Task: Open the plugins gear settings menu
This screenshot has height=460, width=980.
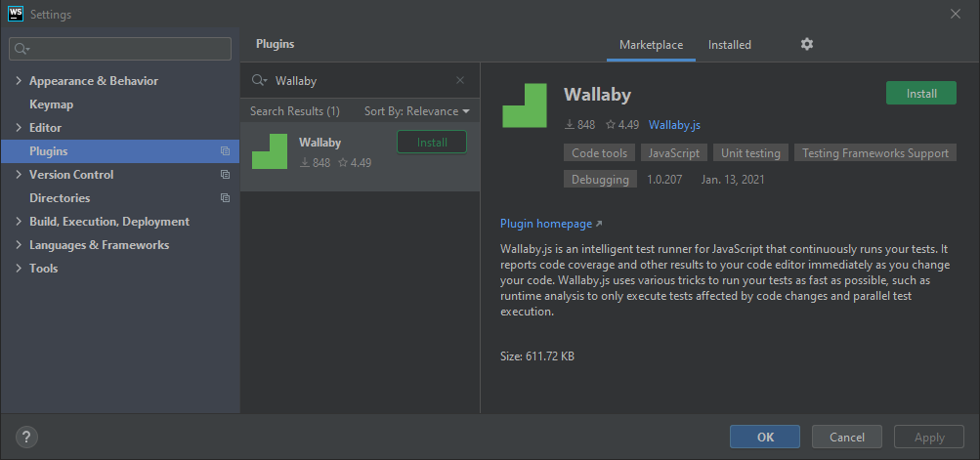Action: click(x=807, y=44)
